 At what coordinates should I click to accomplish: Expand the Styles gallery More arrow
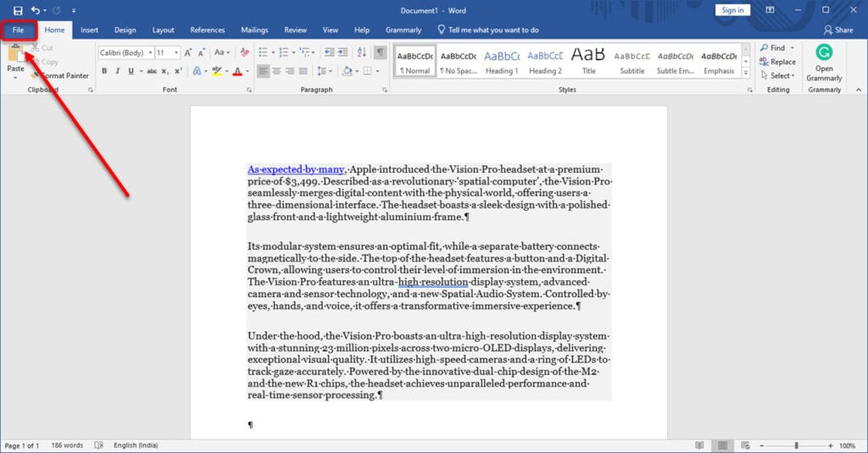[746, 73]
